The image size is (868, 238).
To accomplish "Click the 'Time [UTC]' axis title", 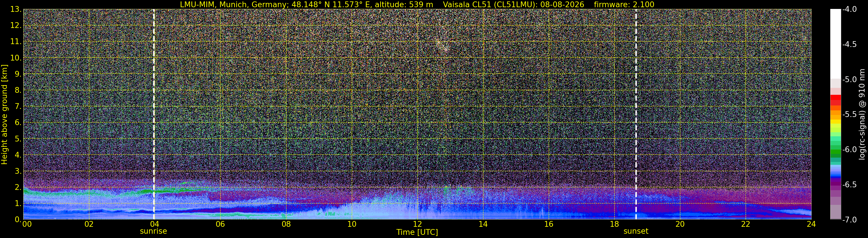I will (x=417, y=232).
